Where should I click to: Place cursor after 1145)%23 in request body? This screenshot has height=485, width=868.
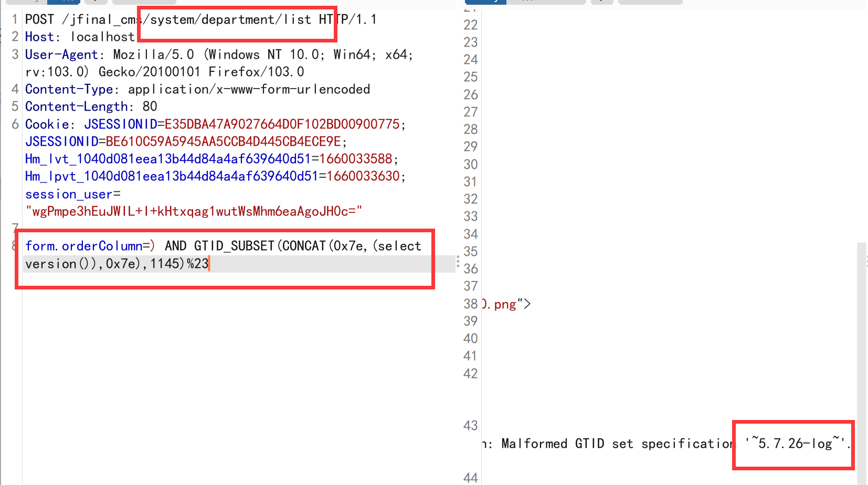click(x=209, y=264)
